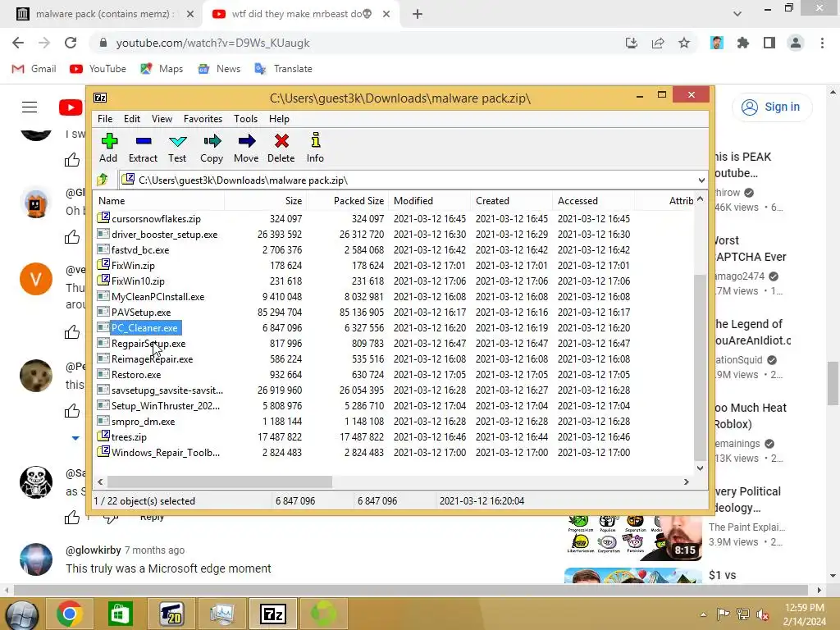Click the highlighted PC_Cleaner.exe file
840x630 pixels.
[x=144, y=327]
